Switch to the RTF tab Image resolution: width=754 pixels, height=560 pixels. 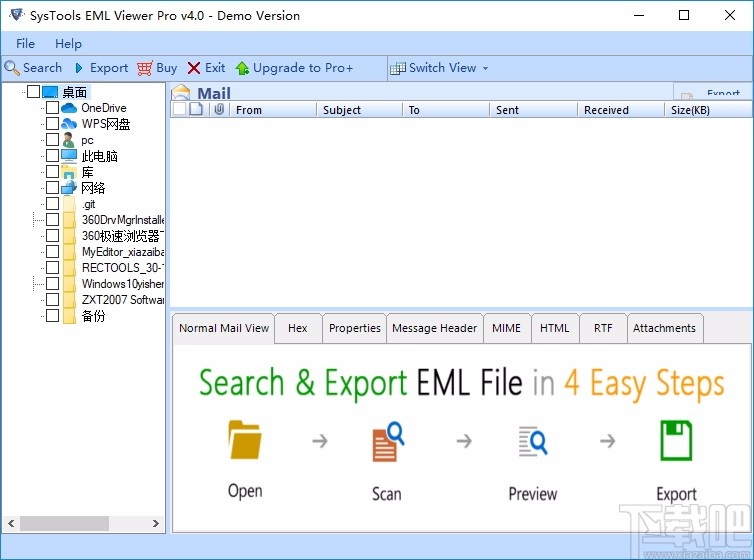[603, 328]
